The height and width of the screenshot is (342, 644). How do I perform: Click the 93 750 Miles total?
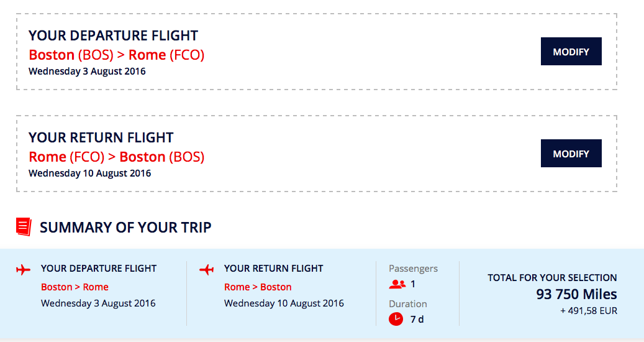pos(576,294)
